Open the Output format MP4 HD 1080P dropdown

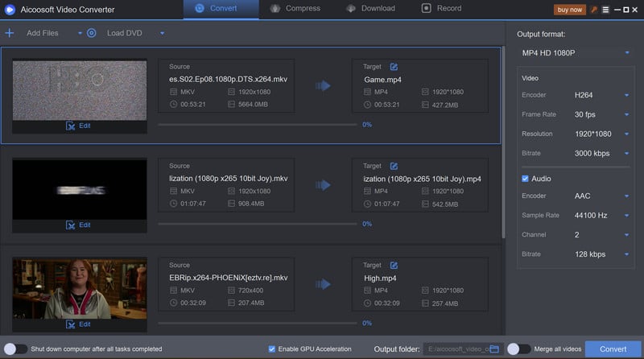click(x=575, y=53)
